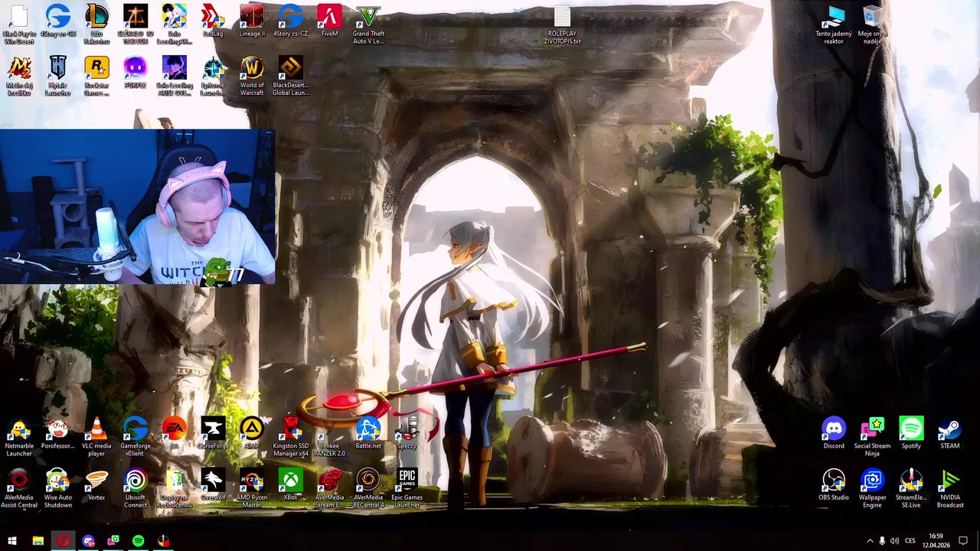This screenshot has height=551, width=980.
Task: Open AVerMedia RECentral 4
Action: [368, 489]
